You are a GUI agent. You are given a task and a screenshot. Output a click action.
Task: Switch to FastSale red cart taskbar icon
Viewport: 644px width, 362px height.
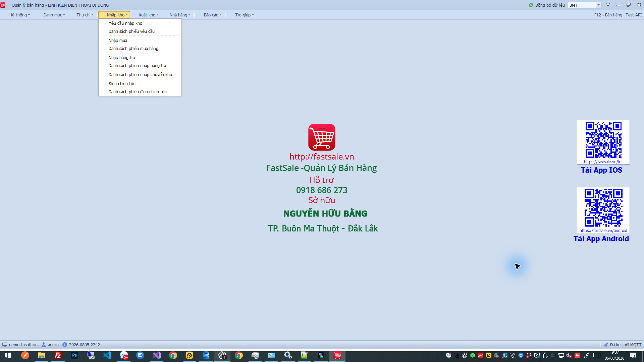tap(337, 355)
